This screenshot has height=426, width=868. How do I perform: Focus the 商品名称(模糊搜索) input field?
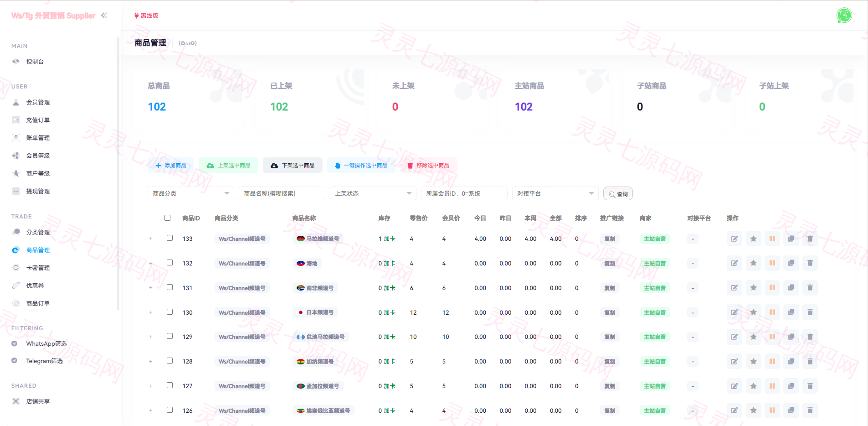(x=282, y=193)
